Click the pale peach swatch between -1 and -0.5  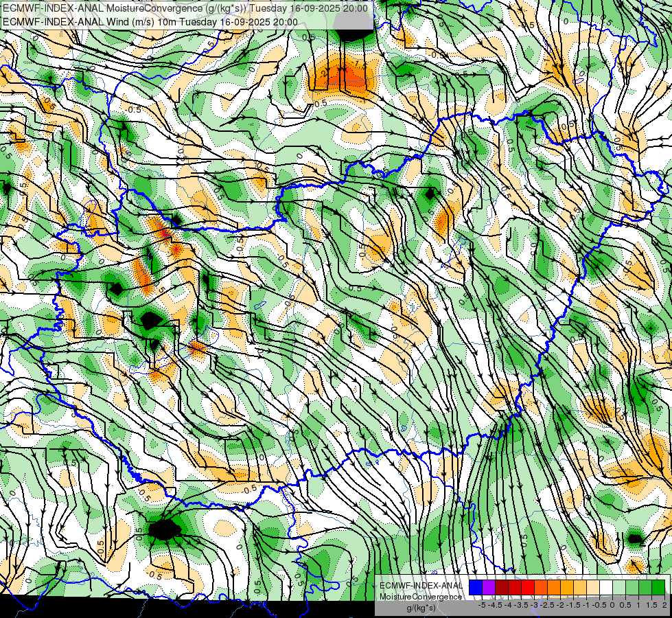point(593,588)
